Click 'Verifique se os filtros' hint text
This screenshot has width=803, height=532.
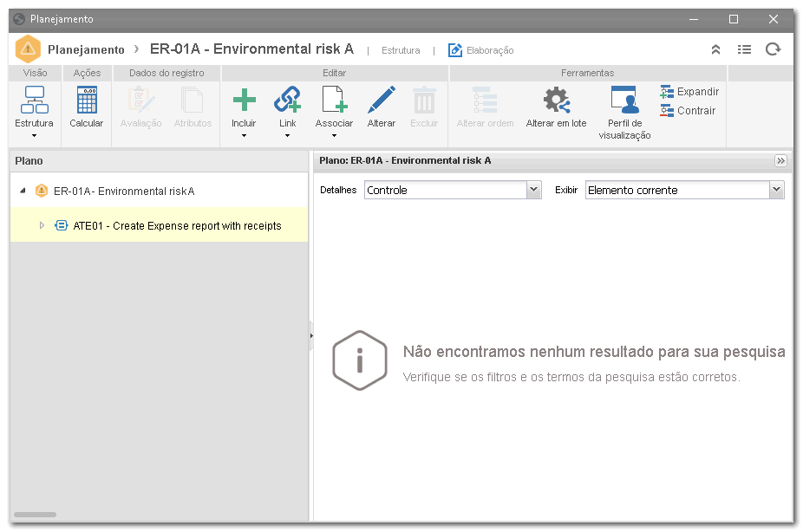(x=571, y=377)
